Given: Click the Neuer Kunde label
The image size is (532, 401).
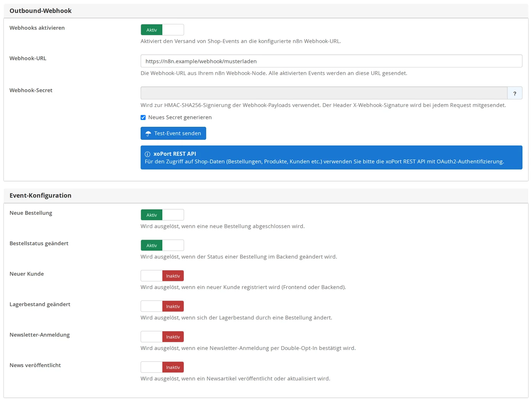Looking at the screenshot, I should [x=27, y=274].
